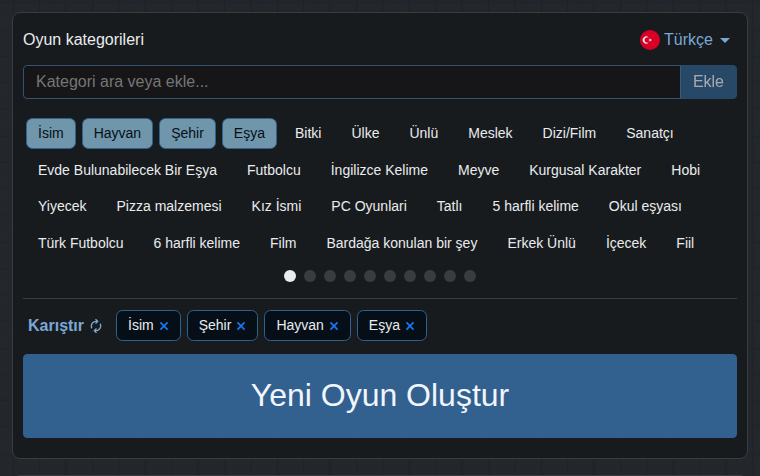The height and width of the screenshot is (476, 760).
Task: Open the Türkçe language dropdown
Action: (685, 40)
